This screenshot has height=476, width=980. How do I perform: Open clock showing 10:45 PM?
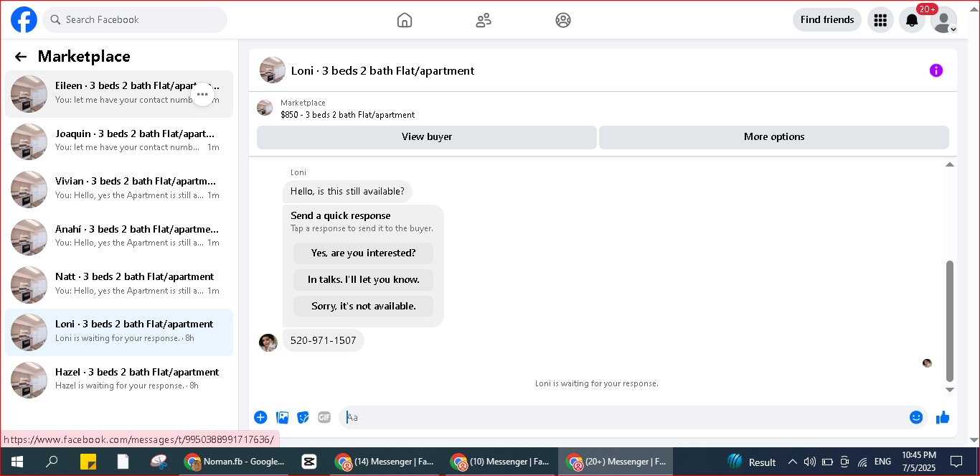(919, 461)
